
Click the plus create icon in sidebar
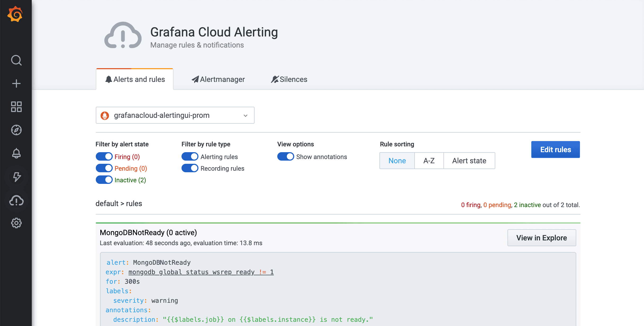16,83
